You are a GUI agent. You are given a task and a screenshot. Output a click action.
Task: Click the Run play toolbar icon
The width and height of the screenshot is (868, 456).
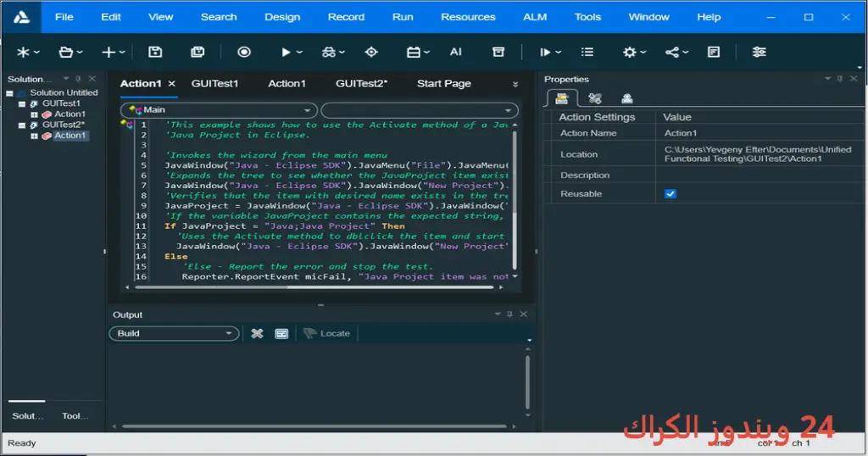point(287,52)
